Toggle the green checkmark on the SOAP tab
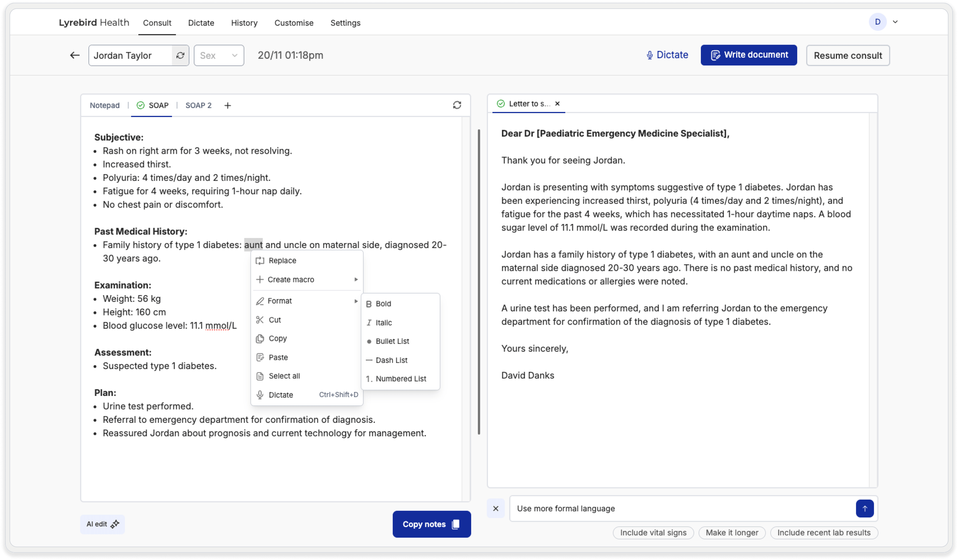Viewport: 958px width, 560px height. point(140,105)
